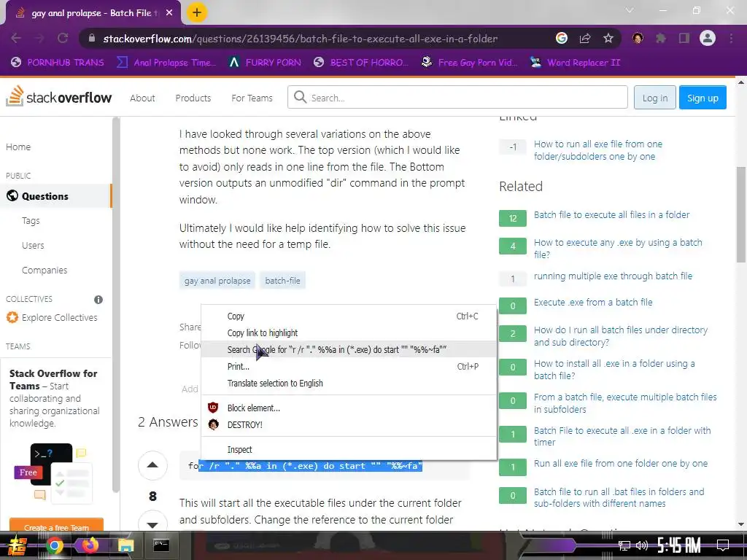Open the Word Replacer II bookmark
Screen dimensions: 747x560
576,63
